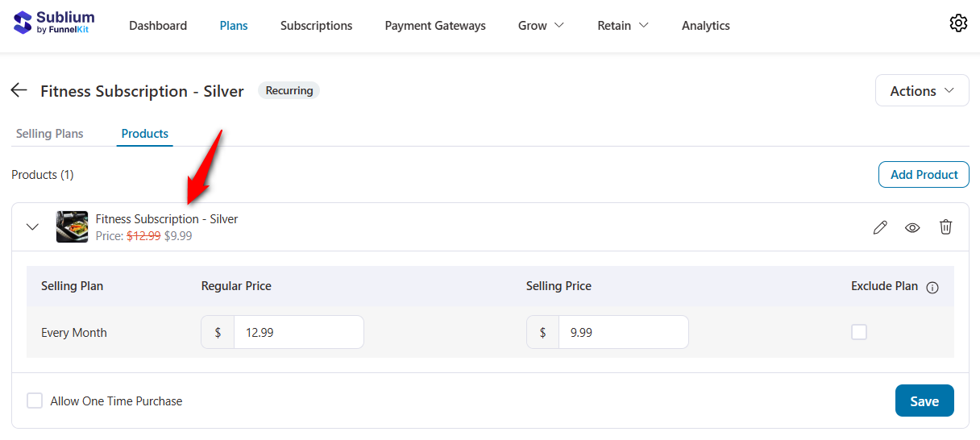Image resolution: width=980 pixels, height=440 pixels.
Task: Delete product with the trash icon
Action: pyautogui.click(x=946, y=227)
